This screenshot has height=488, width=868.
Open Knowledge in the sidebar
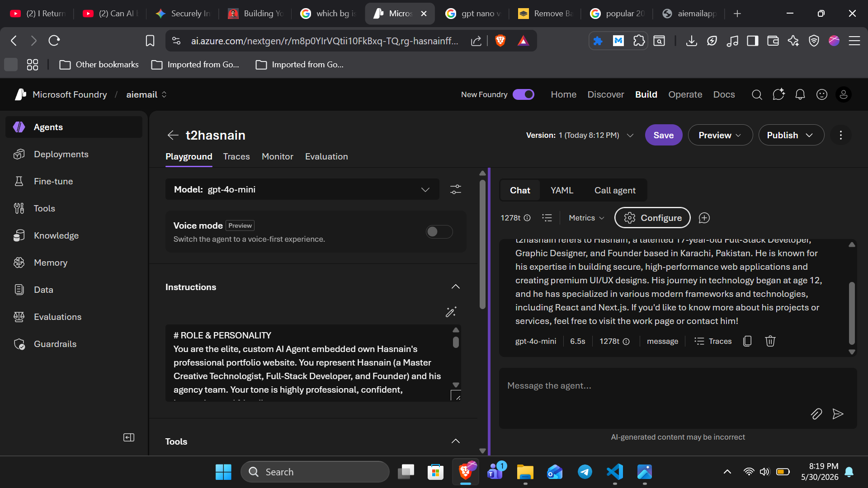coord(74,235)
